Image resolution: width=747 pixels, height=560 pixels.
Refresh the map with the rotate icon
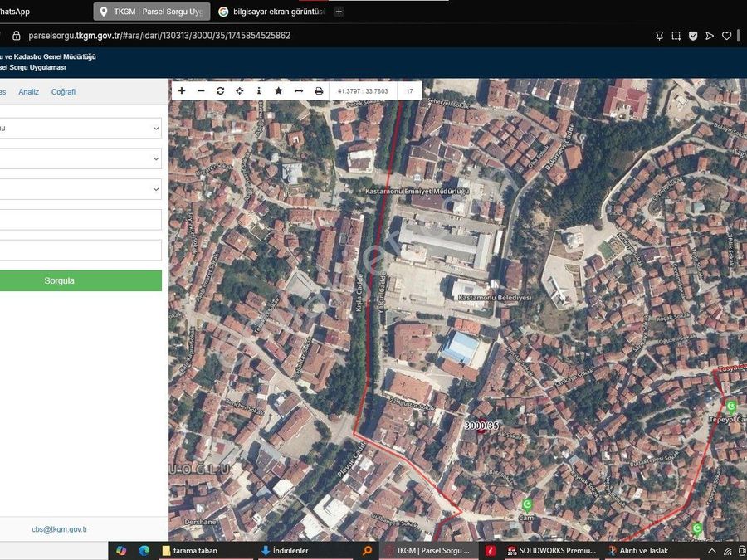[220, 90]
